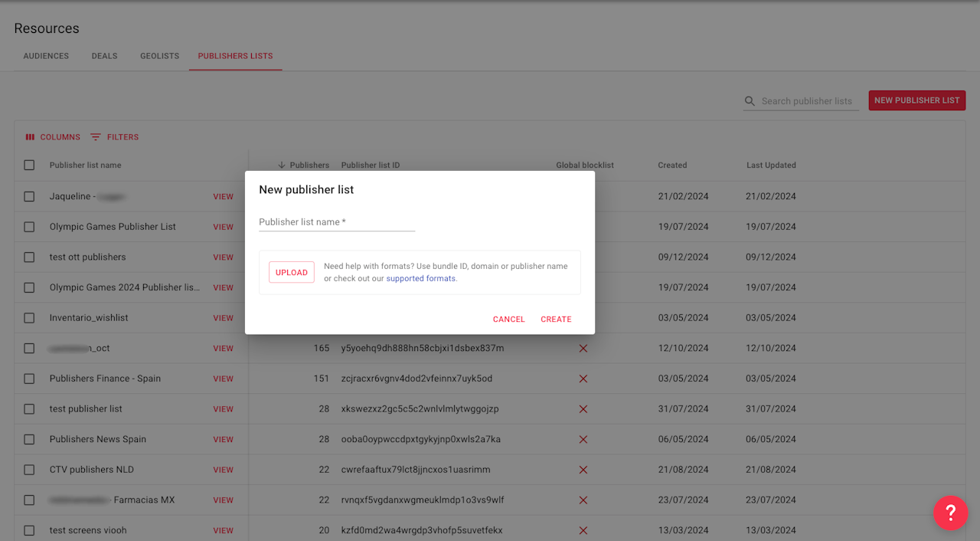This screenshot has height=541, width=980.
Task: Open the Geolists tab
Action: tap(159, 56)
